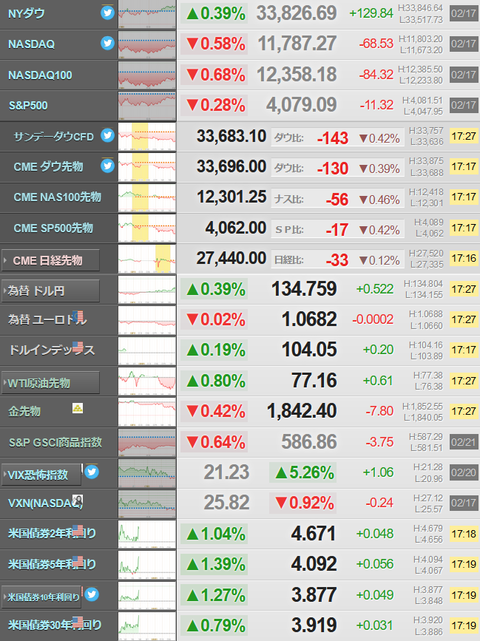Image resolution: width=480 pixels, height=641 pixels.
Task: Expand the WTI原油先物 button
Action: pos(51,383)
